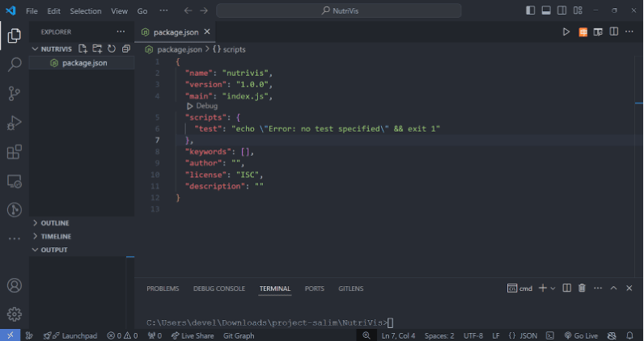The width and height of the screenshot is (644, 341).
Task: Create a new file in NUTRIVIS
Action: click(83, 48)
